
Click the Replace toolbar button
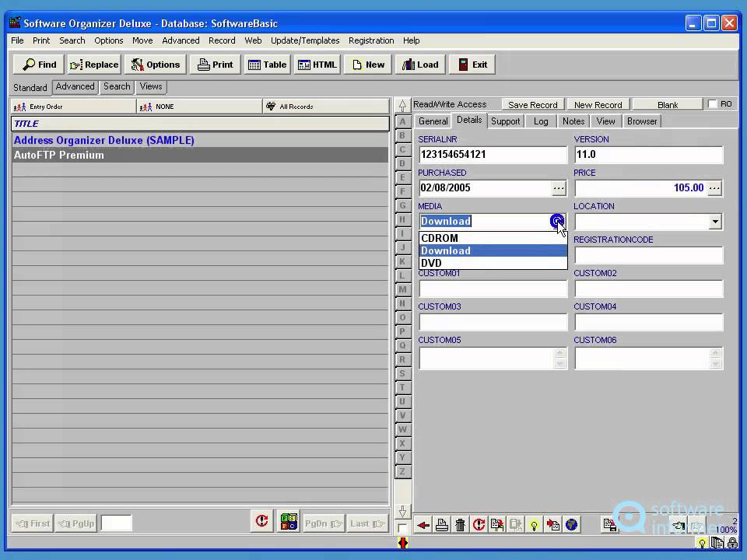tap(94, 65)
